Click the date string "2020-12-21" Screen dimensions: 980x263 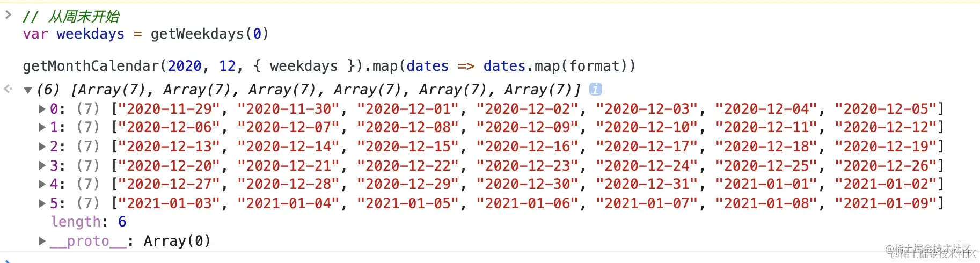coord(289,165)
